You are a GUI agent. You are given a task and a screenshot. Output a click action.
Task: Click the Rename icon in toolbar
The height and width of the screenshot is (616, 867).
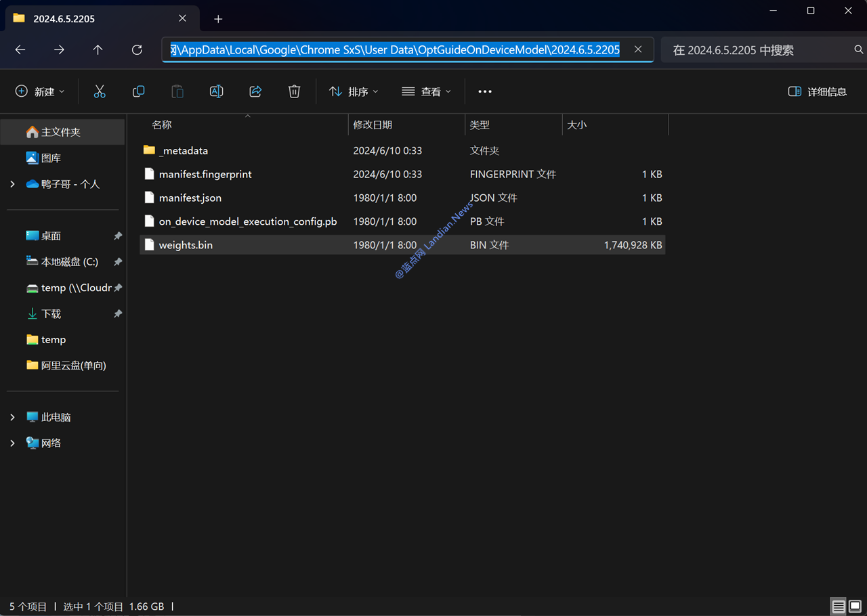[216, 91]
